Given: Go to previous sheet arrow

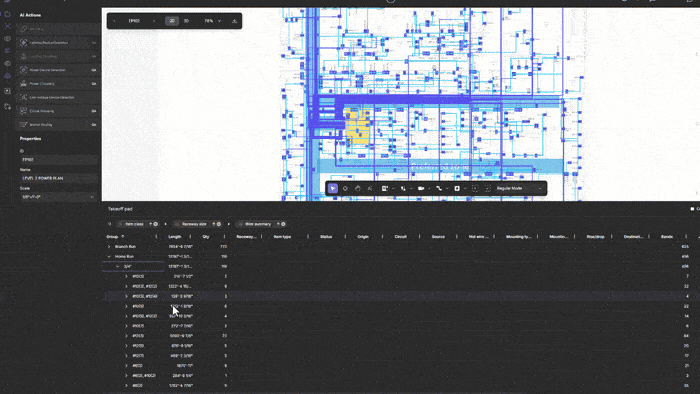Looking at the screenshot, I should [114, 21].
